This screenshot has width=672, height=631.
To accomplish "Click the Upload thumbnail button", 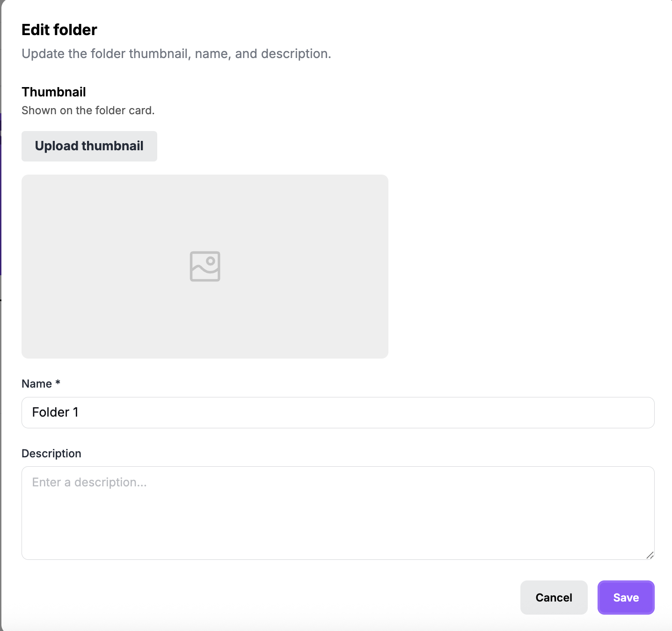I will pyautogui.click(x=89, y=146).
